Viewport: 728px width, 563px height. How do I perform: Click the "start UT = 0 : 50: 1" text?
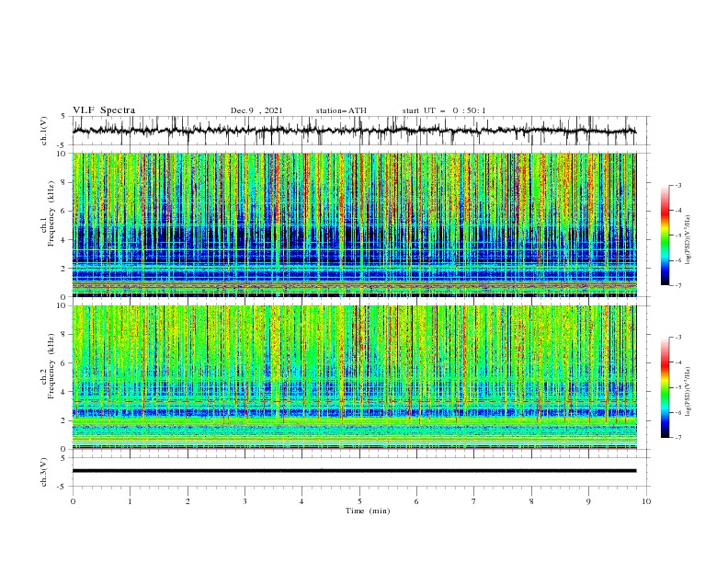tap(444, 110)
